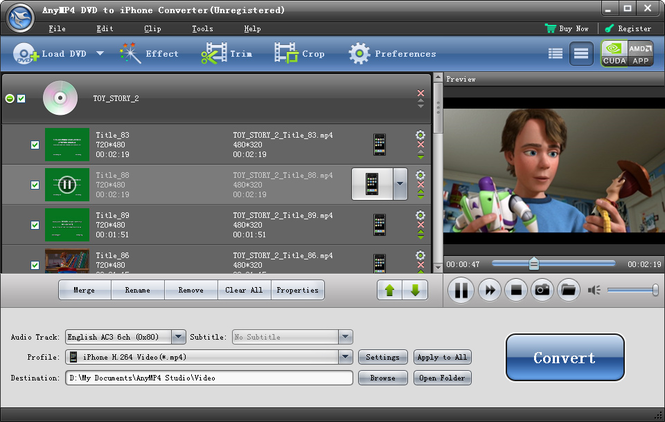Pause the preview playback
Image resolution: width=665 pixels, height=422 pixels.
(461, 290)
